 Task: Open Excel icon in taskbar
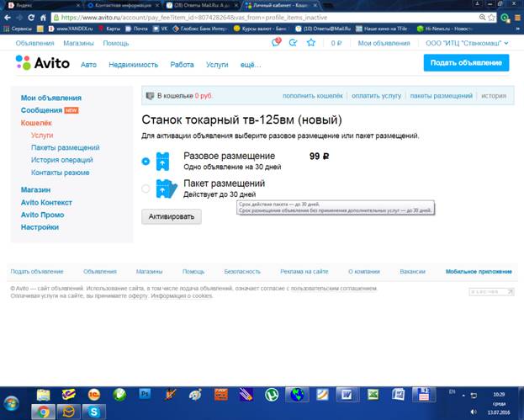point(373,395)
